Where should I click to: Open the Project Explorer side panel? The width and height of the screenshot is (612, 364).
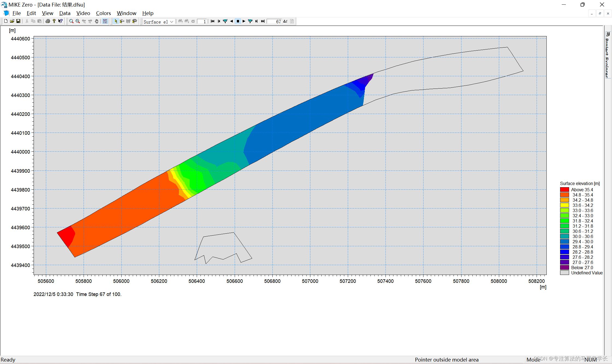pos(608,55)
